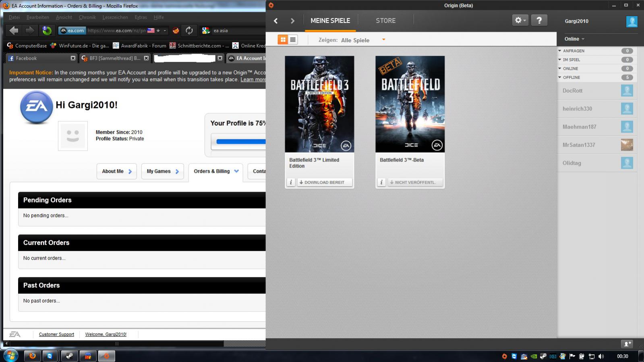The image size is (644, 362).
Task: Open Firefox Datei menu
Action: (14, 17)
